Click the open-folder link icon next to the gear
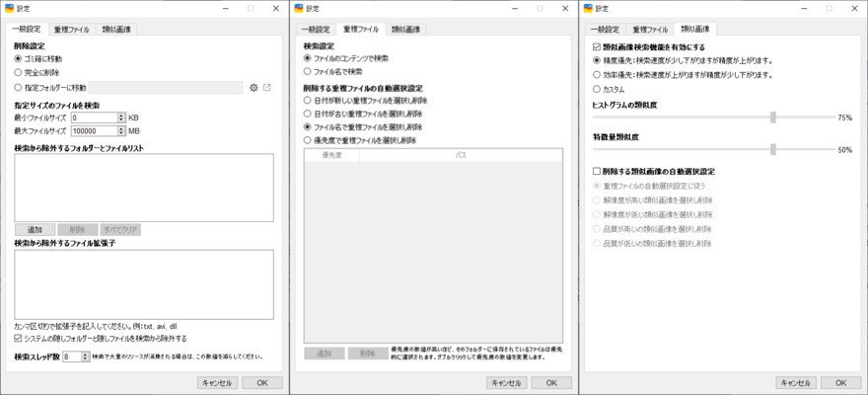868x395 pixels. pos(267,88)
